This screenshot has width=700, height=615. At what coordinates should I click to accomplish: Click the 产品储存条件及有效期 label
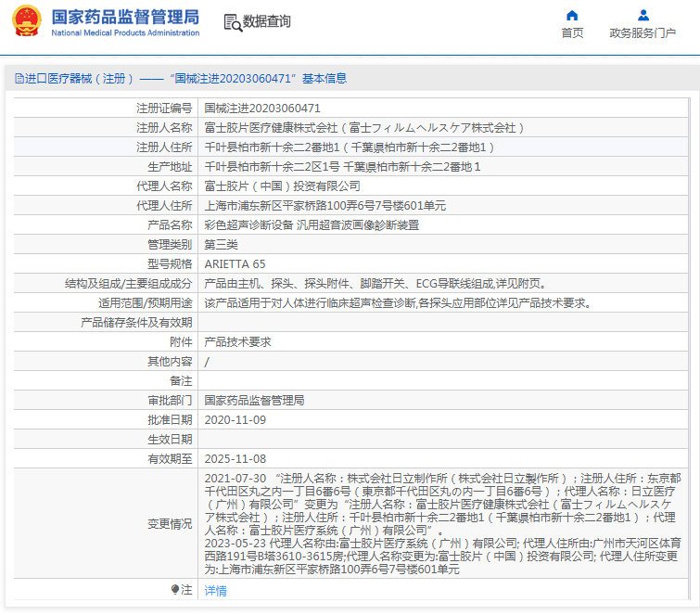point(136,323)
